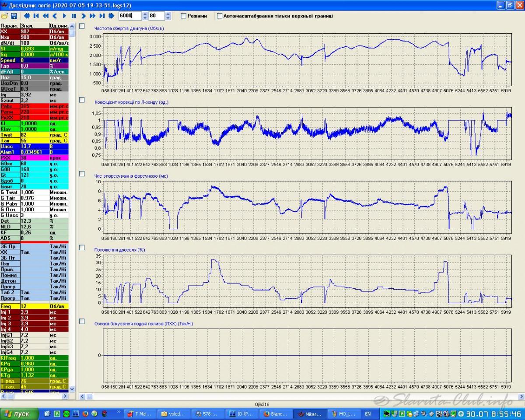This screenshot has height=420, width=525.
Task: Click the Знач. column header
Action: tap(35, 26)
